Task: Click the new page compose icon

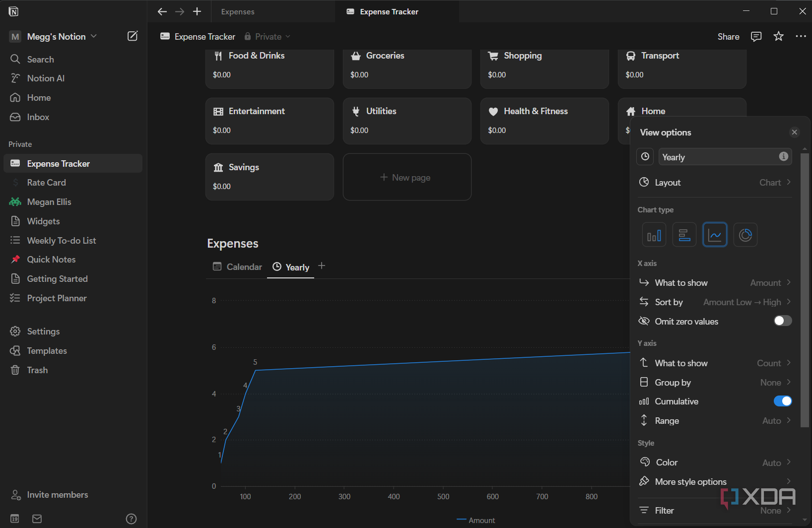Action: coord(133,36)
